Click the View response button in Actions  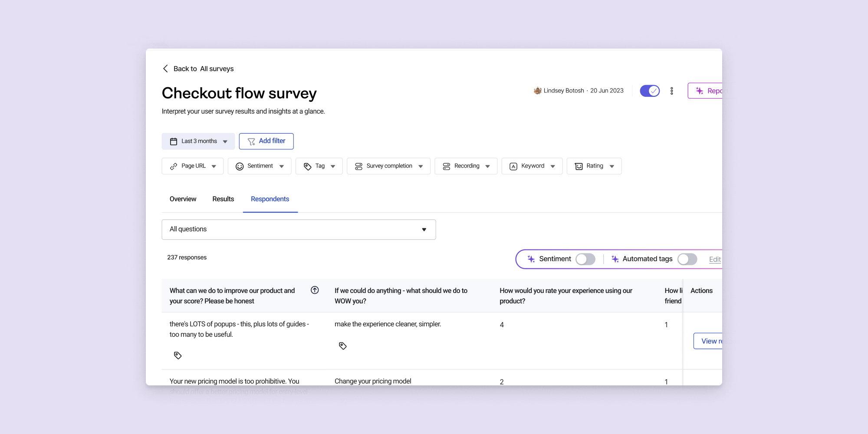[x=709, y=341]
